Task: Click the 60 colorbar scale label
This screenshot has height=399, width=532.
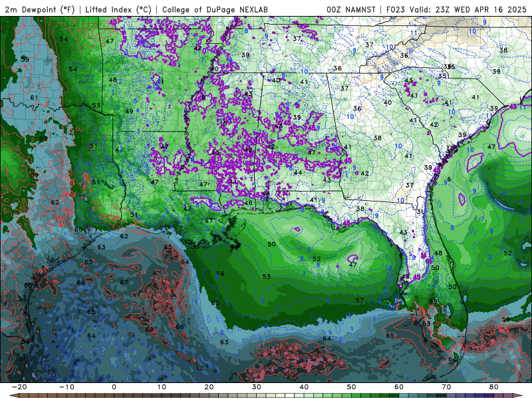Action: coord(399,387)
